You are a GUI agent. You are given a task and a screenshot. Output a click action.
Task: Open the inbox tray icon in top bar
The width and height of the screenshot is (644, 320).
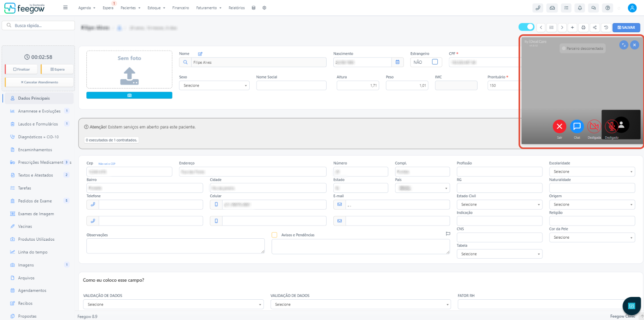(x=552, y=8)
